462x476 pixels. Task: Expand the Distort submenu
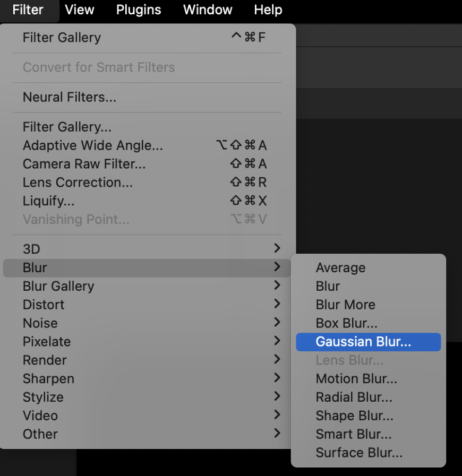44,305
